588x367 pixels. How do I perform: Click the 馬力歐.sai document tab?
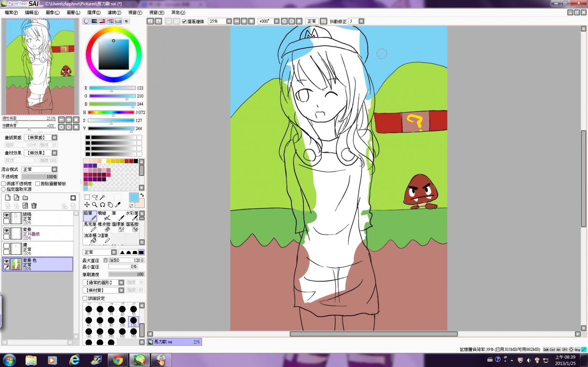(x=175, y=342)
